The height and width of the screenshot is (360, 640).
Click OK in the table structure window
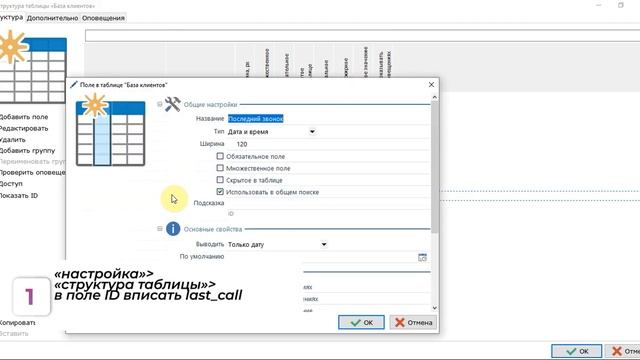(x=576, y=351)
